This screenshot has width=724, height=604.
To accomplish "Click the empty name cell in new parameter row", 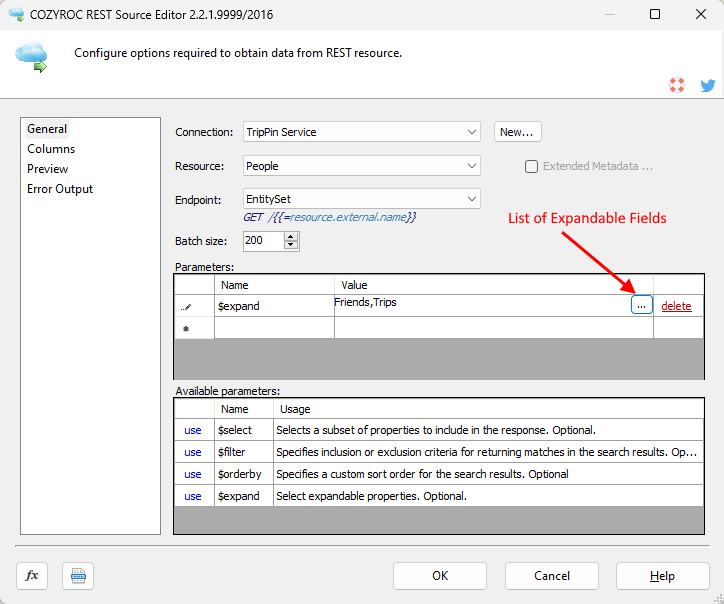I will point(274,328).
